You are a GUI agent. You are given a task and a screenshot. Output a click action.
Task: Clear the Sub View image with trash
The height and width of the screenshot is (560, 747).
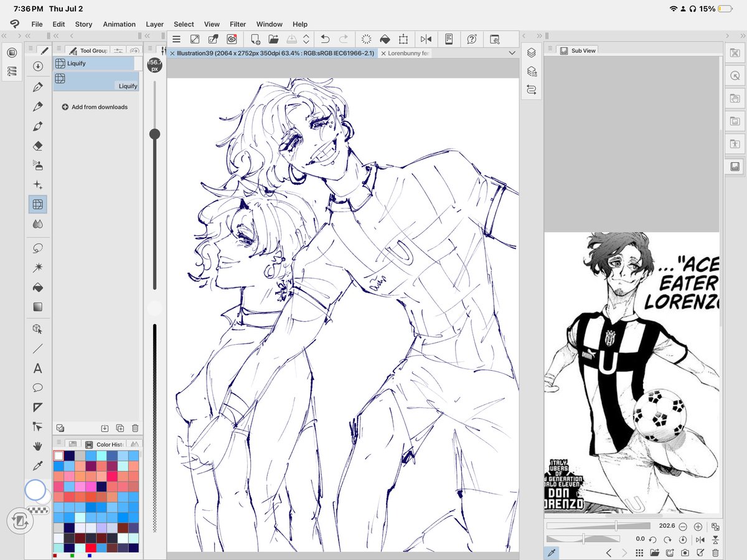pos(716,553)
